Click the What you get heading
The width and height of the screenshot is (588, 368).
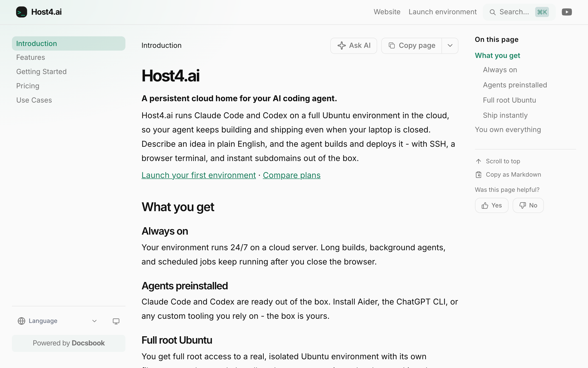(x=178, y=207)
